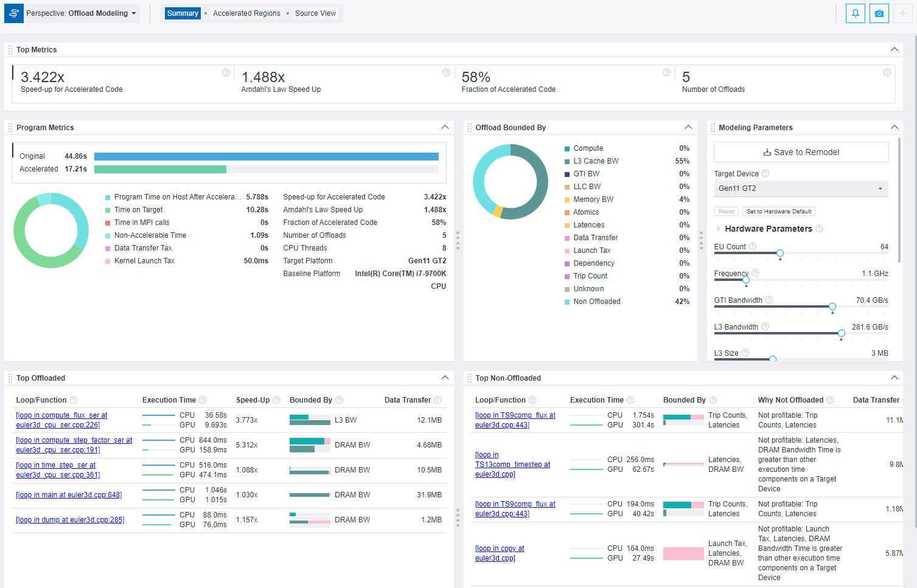The height and width of the screenshot is (588, 917).
Task: Click help icon beside Hardware Parameters
Action: coord(819,229)
